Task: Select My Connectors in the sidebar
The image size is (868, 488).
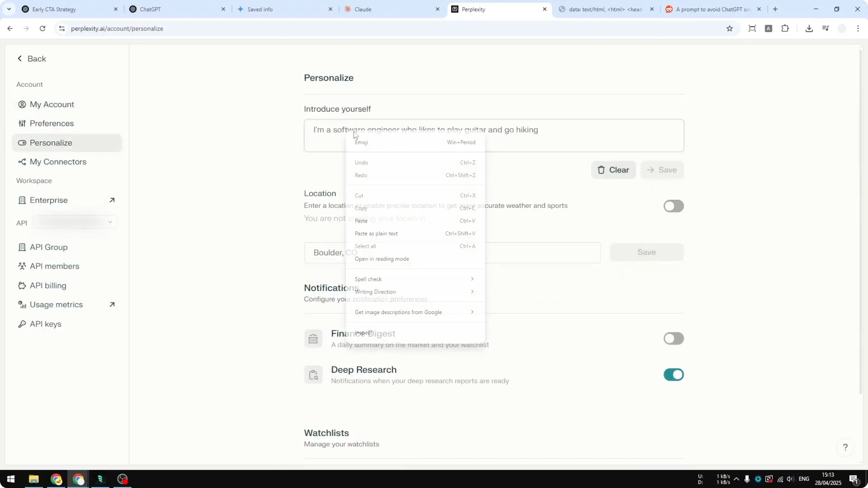Action: pos(58,162)
